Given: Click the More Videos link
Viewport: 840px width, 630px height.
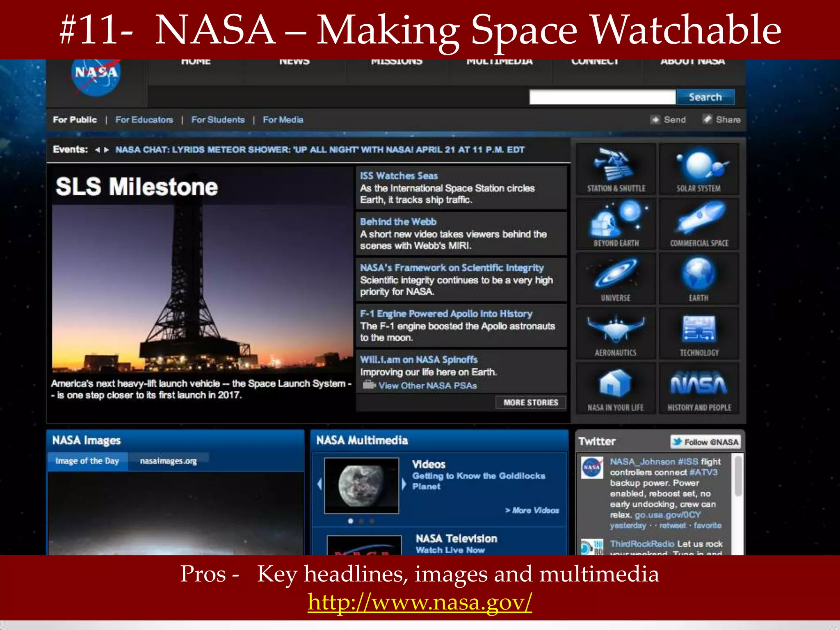Looking at the screenshot, I should pos(532,510).
